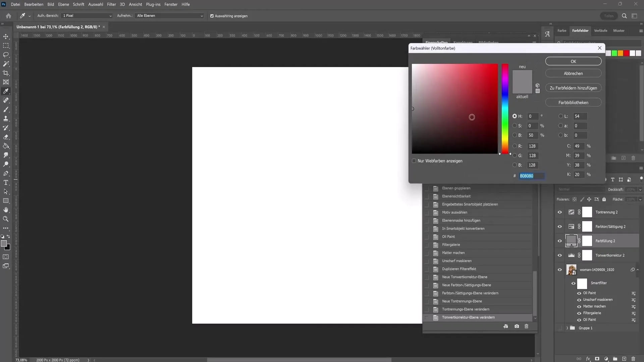Screen dimensions: 644x362
Task: Select the Rectangular Marquee tool
Action: pyautogui.click(x=6, y=46)
